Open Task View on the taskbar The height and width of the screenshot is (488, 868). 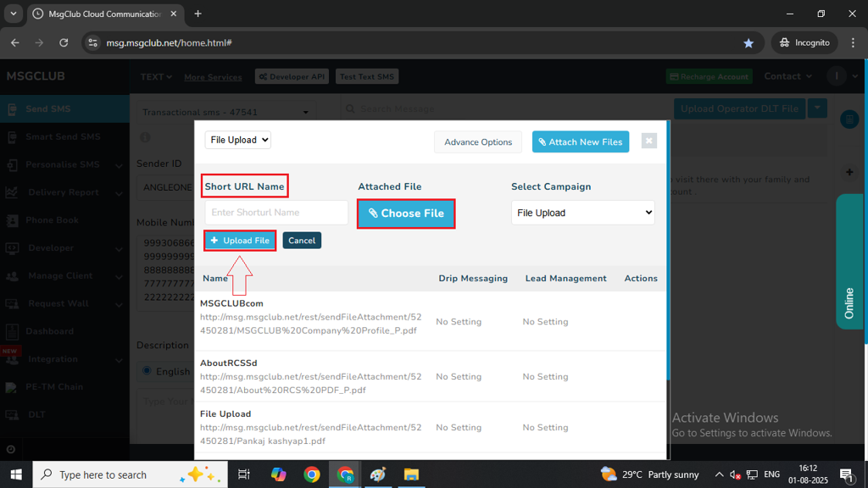tap(243, 474)
